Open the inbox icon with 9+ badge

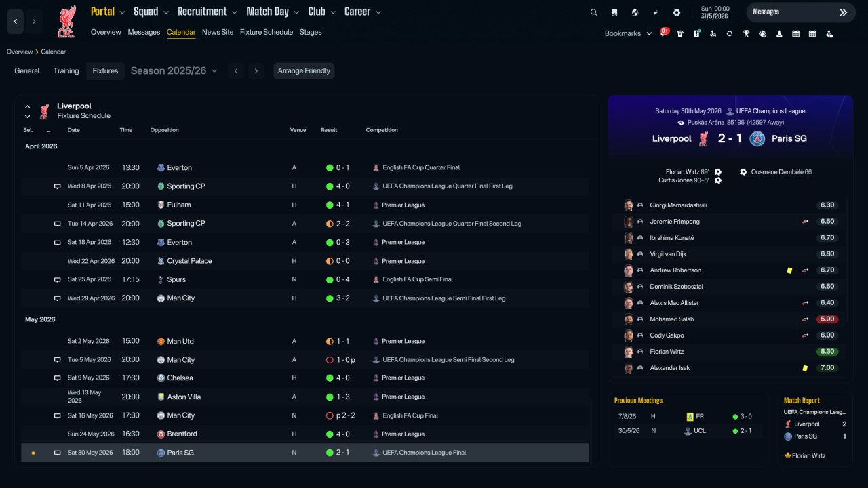tap(665, 33)
